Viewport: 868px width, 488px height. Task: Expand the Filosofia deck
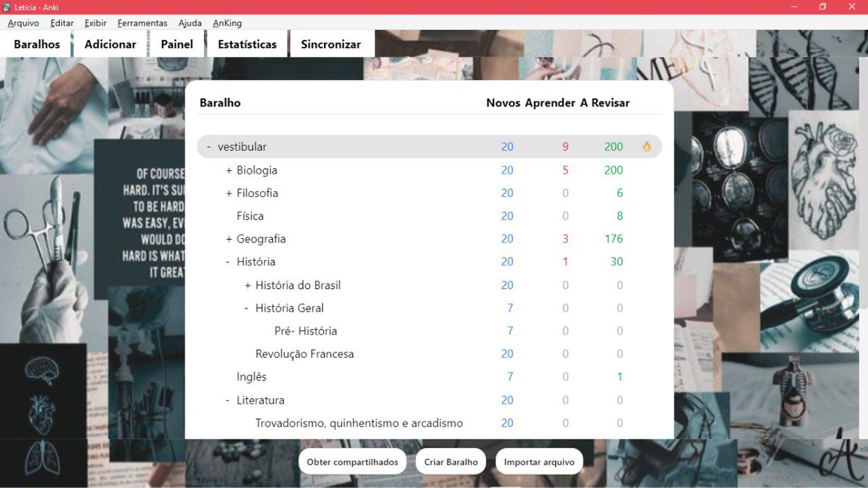point(229,193)
